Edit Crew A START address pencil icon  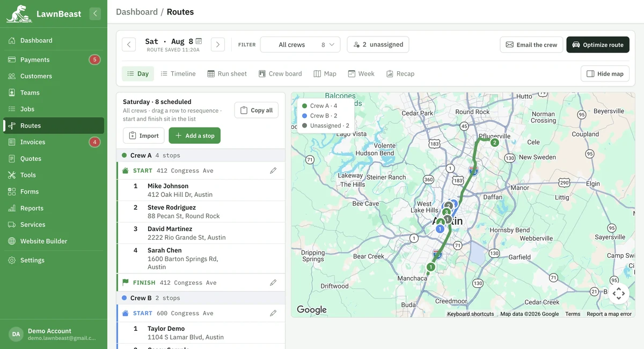pyautogui.click(x=273, y=170)
